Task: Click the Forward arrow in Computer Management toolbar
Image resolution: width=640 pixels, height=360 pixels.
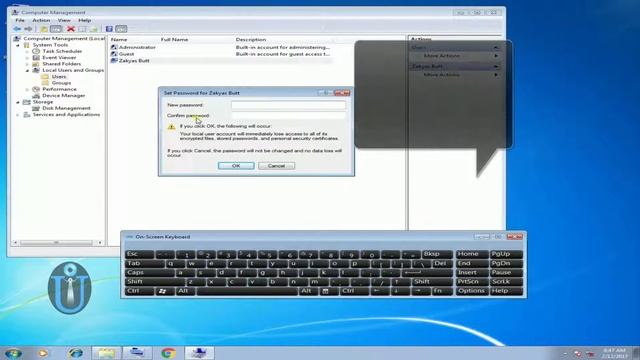Action: tap(28, 29)
